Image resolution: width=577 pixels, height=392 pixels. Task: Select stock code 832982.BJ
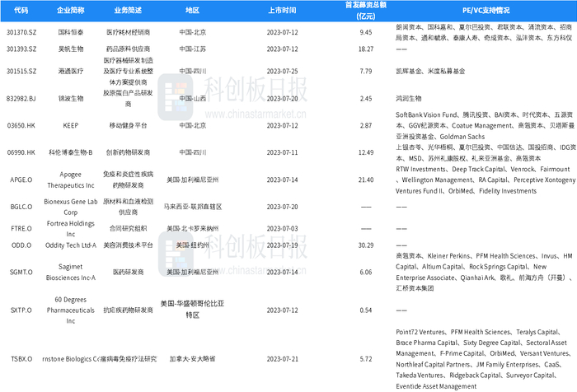coord(21,99)
